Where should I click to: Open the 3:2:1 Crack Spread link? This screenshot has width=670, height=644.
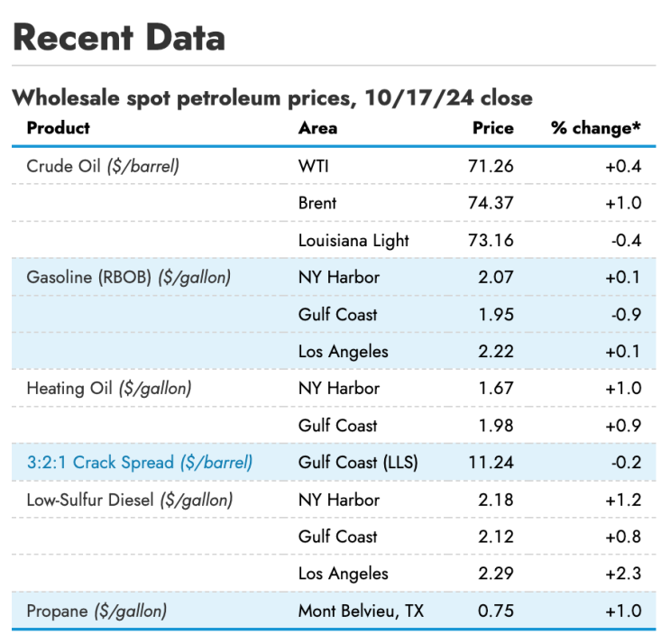coord(140,463)
